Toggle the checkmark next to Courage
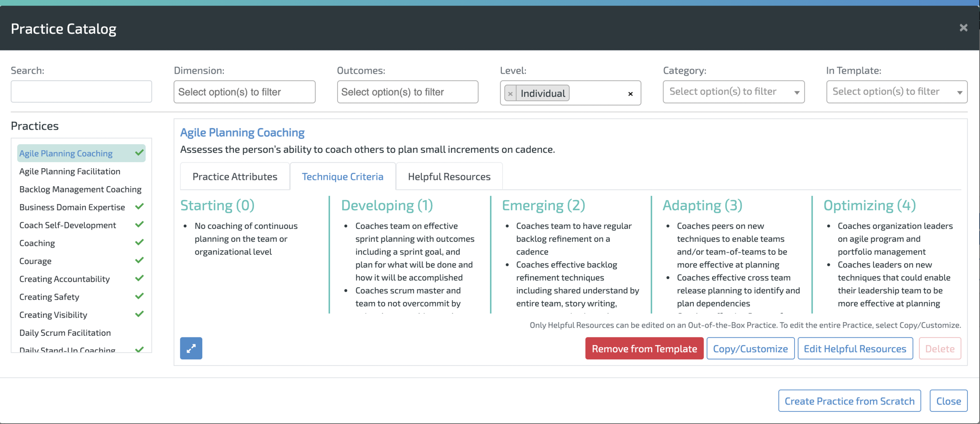980x424 pixels. (140, 260)
